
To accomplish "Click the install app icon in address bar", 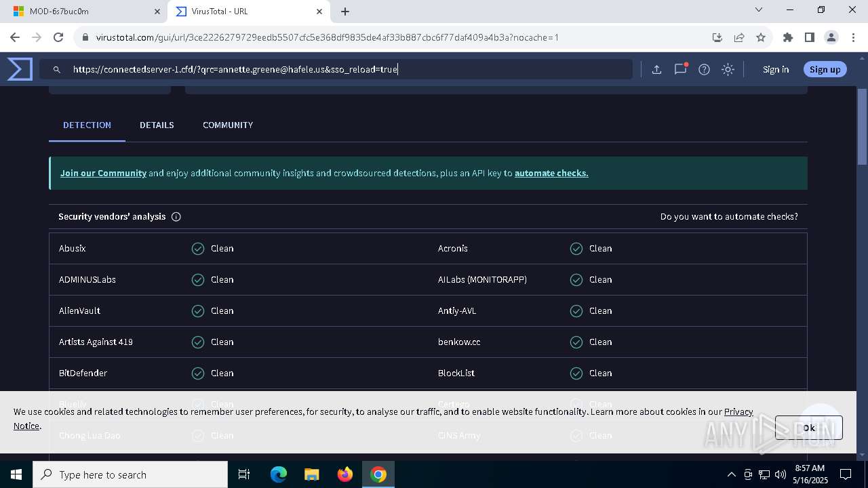I will [717, 37].
